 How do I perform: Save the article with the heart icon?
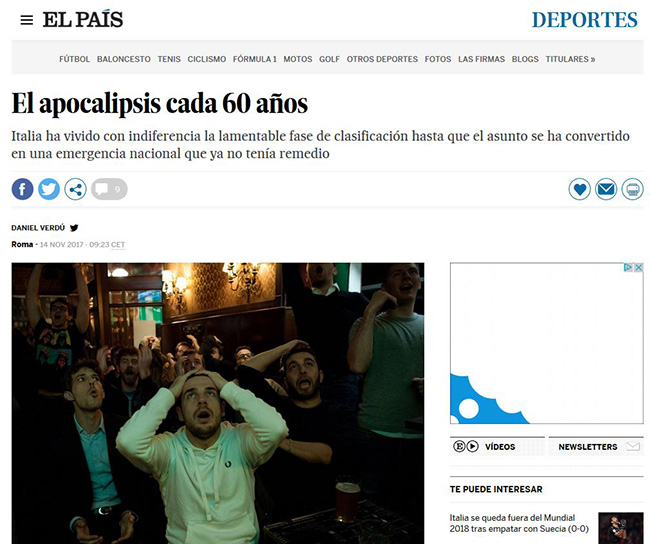click(x=580, y=189)
